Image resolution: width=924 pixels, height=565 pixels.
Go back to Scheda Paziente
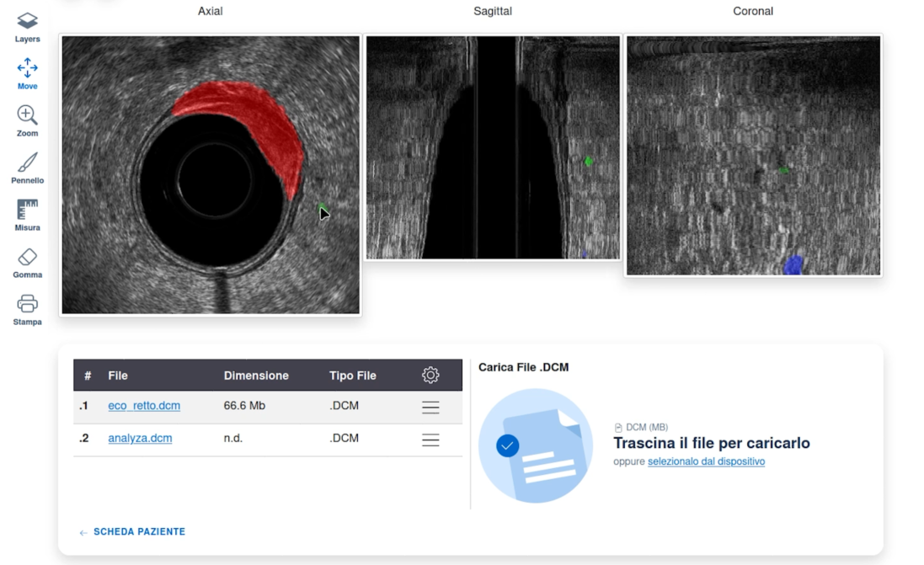[x=132, y=531]
